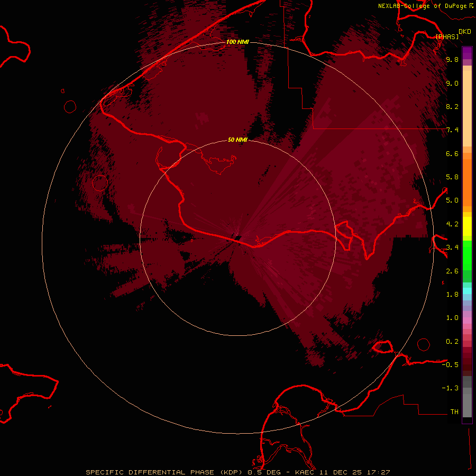476x476 pixels.
Task: Click the orange segment of the color bar
Action: [467, 182]
